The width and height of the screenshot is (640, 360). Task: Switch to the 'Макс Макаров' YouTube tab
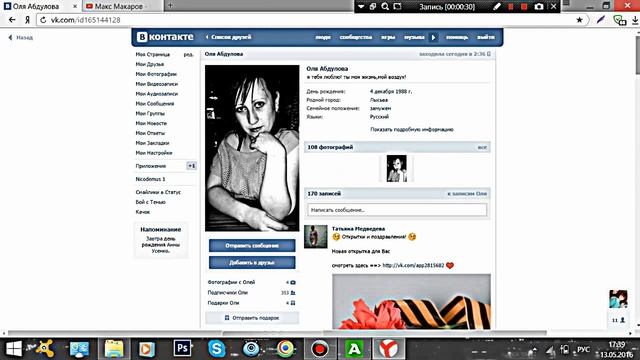[x=122, y=6]
